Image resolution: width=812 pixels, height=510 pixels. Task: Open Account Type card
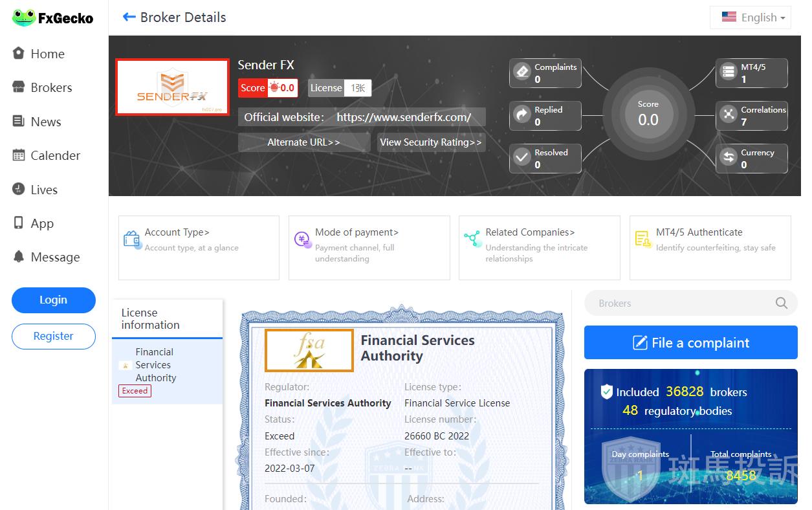click(199, 247)
